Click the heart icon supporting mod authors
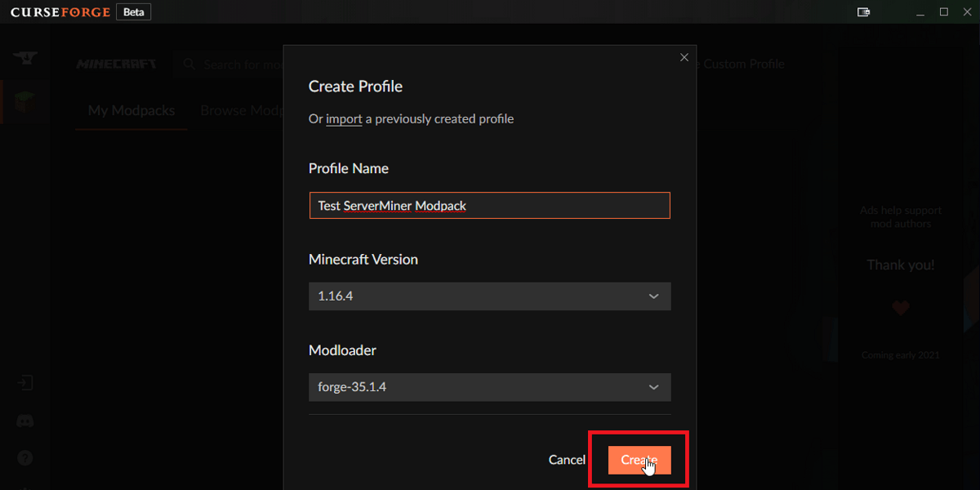Image resolution: width=980 pixels, height=490 pixels. [900, 308]
